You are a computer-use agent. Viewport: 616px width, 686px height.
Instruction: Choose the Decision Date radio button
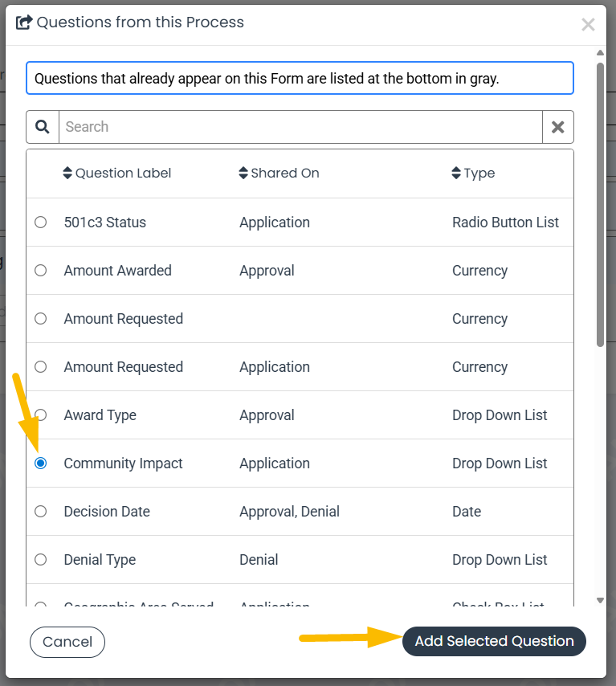[x=41, y=511]
